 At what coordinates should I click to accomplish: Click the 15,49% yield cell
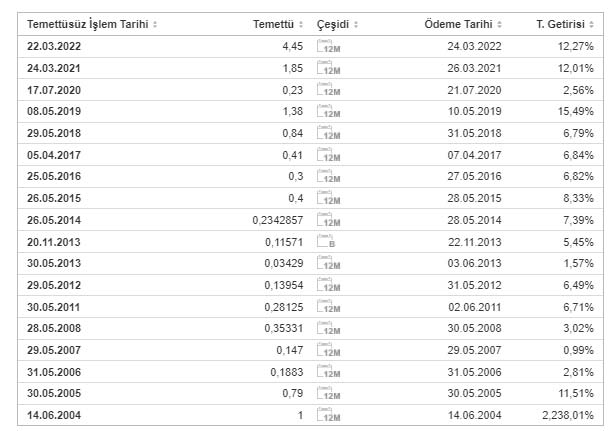(x=573, y=111)
